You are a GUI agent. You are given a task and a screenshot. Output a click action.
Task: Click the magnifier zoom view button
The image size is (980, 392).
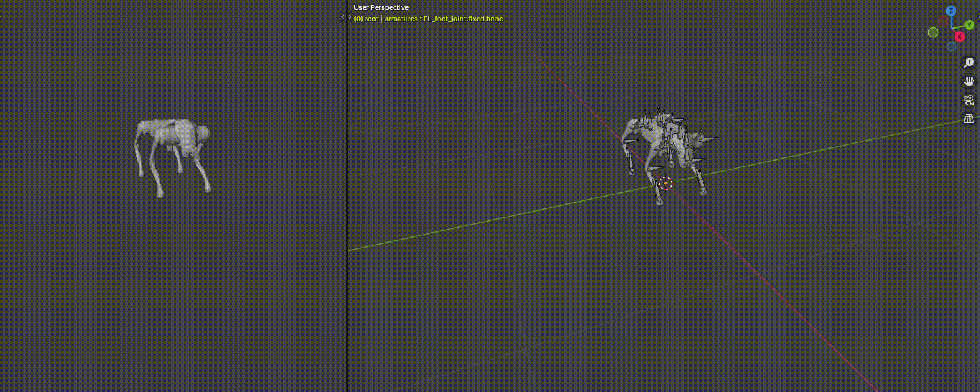tap(969, 63)
